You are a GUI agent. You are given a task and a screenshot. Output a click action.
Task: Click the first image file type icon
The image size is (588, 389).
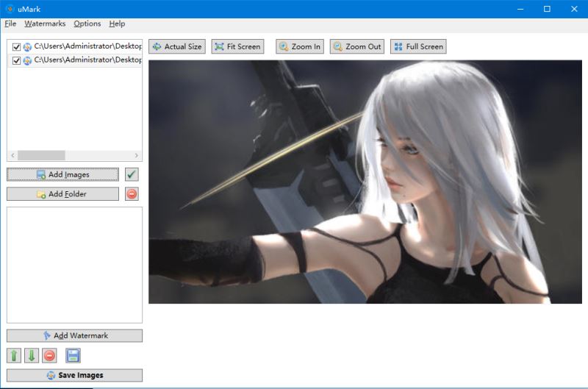27,47
